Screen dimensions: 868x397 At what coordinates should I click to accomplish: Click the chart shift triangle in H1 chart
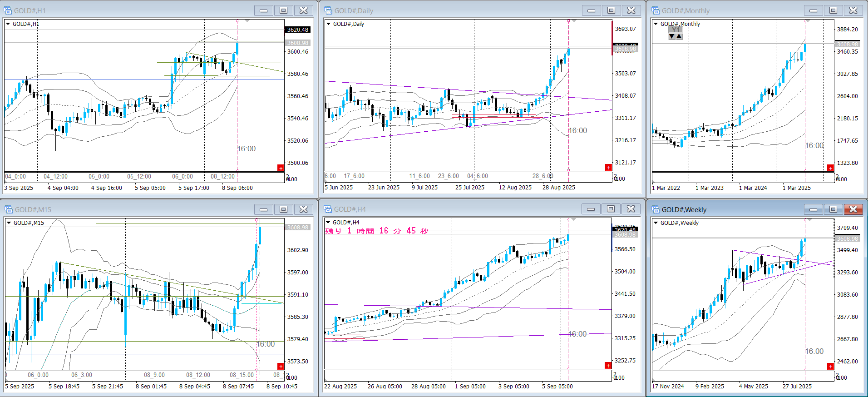pos(247,21)
